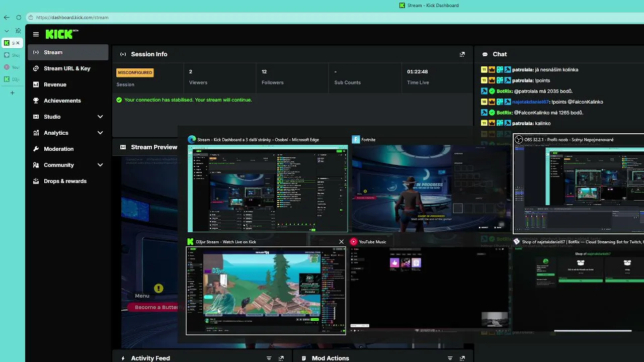Switch to the D3jvr Stream window thumbnail
The height and width of the screenshot is (362, 644).
266,291
